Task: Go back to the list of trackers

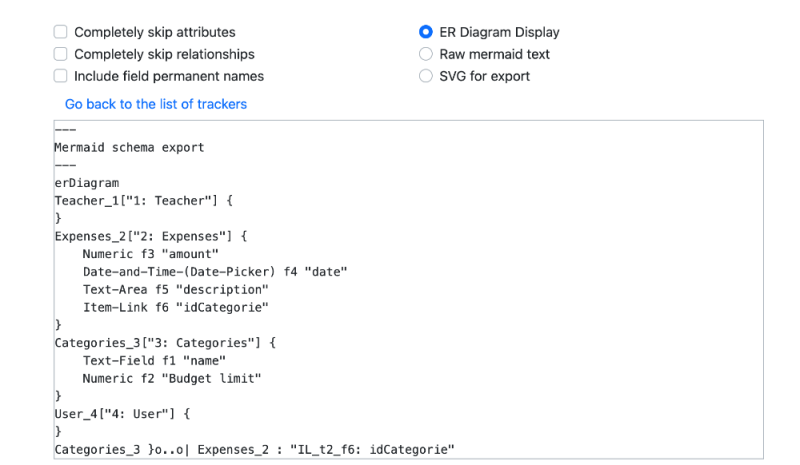Action: pos(156,104)
